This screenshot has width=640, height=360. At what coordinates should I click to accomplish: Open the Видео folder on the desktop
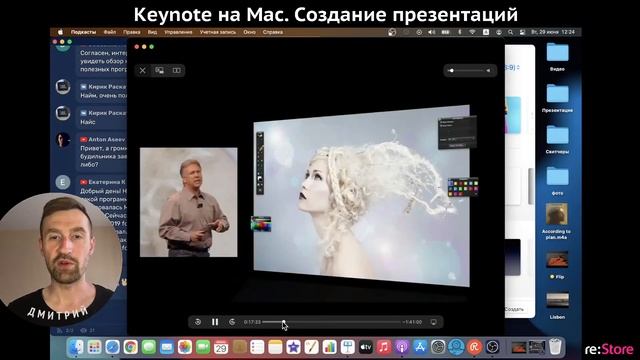coord(557,56)
